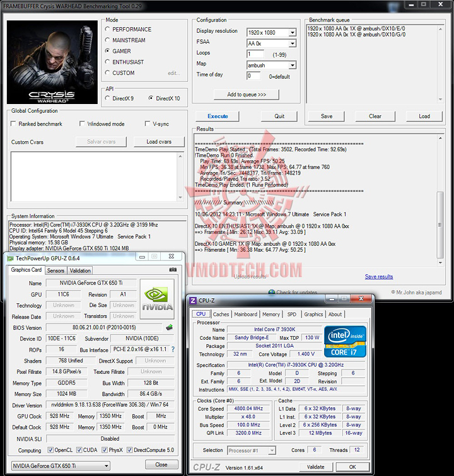Viewport: 454px width, 476px height.
Task: Toggle the PhysX checkbox in GPU-Z
Action: tap(105, 450)
